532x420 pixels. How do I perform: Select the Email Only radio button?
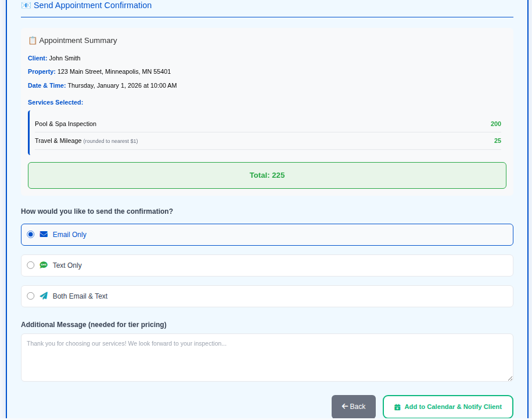[31, 235]
